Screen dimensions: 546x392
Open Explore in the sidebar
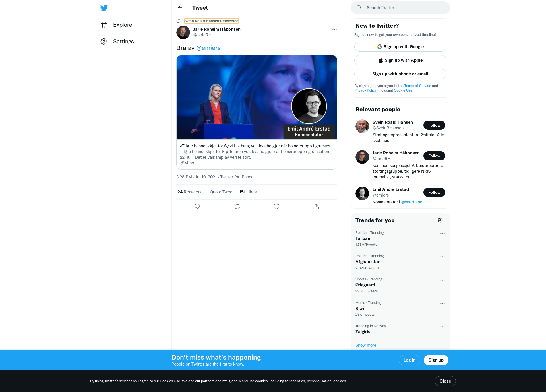pyautogui.click(x=116, y=25)
